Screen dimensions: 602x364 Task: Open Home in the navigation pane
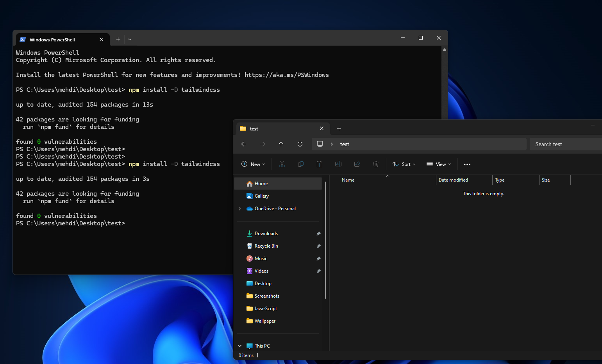click(x=278, y=184)
